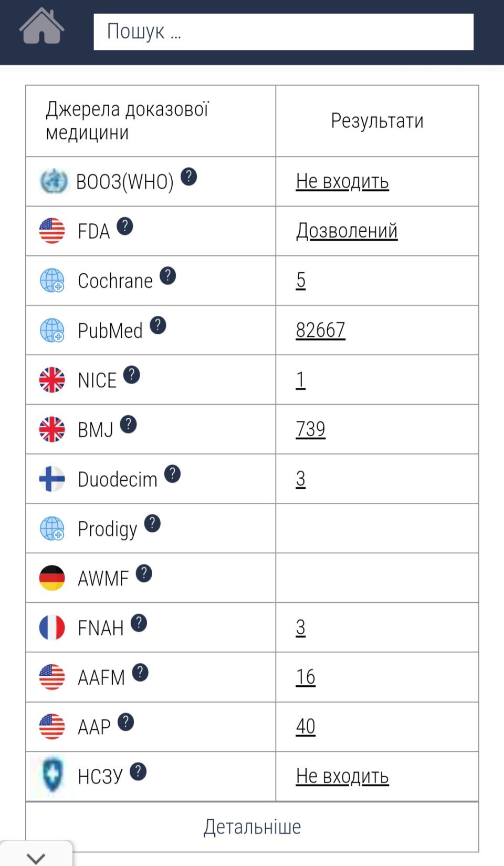Open help icon next to ВООЗ(WHO)

pos(189,177)
